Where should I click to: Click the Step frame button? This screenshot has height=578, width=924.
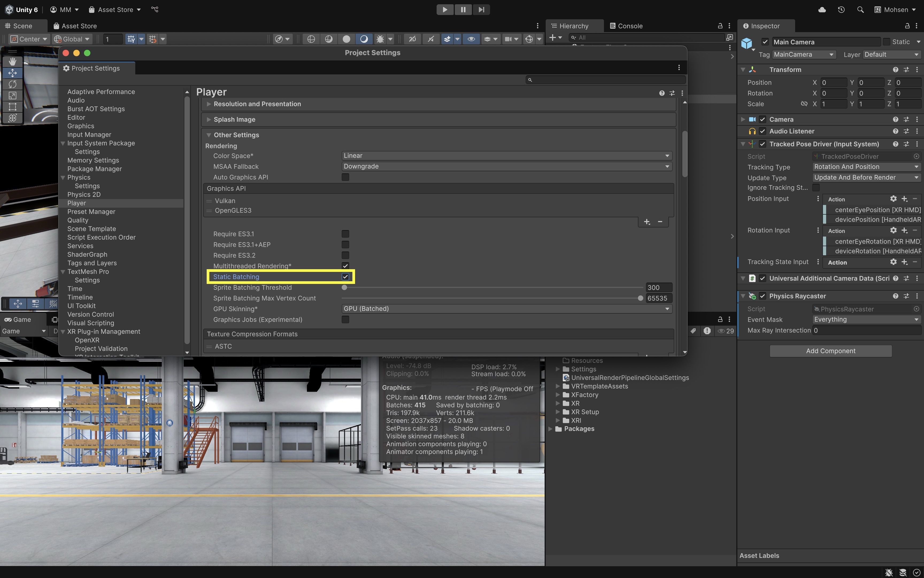click(x=481, y=10)
